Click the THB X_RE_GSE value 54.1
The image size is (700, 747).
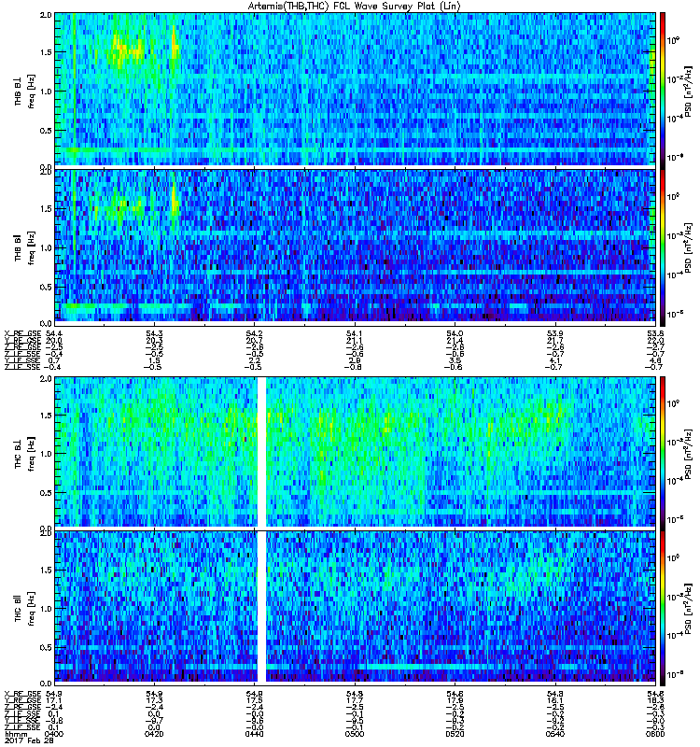tap(355, 333)
